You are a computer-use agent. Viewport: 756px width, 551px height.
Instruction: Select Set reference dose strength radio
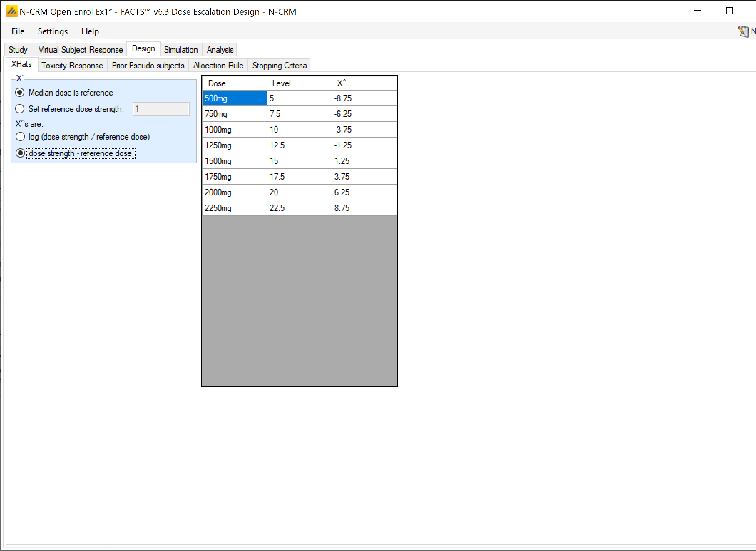[20, 109]
